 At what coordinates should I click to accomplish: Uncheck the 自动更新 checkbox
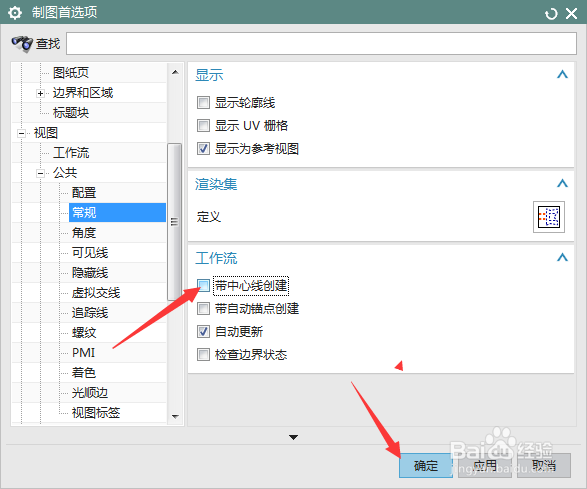pos(203,331)
